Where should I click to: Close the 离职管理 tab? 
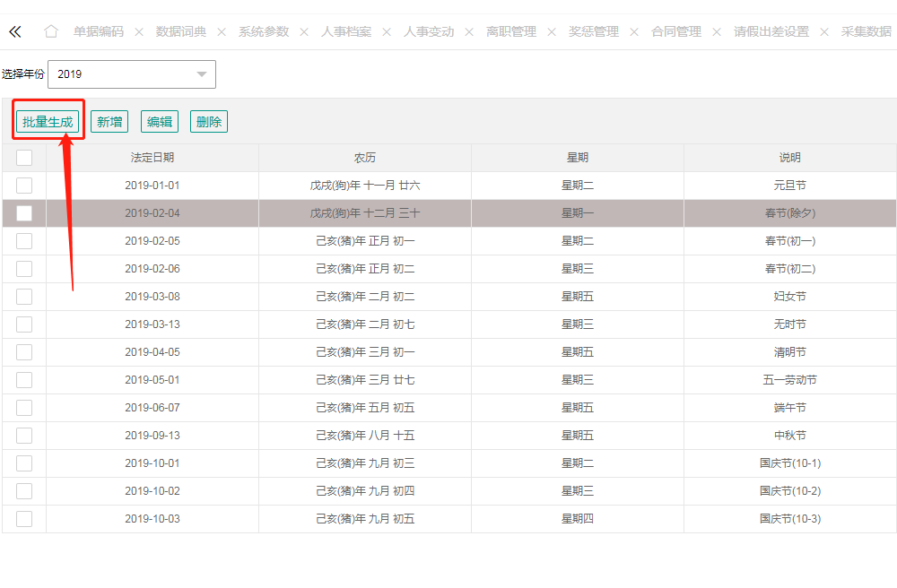pos(552,32)
